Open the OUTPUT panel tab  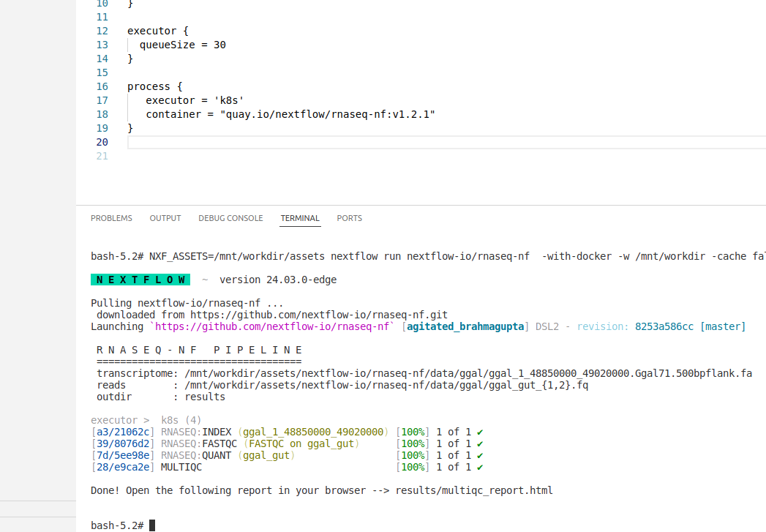point(165,218)
